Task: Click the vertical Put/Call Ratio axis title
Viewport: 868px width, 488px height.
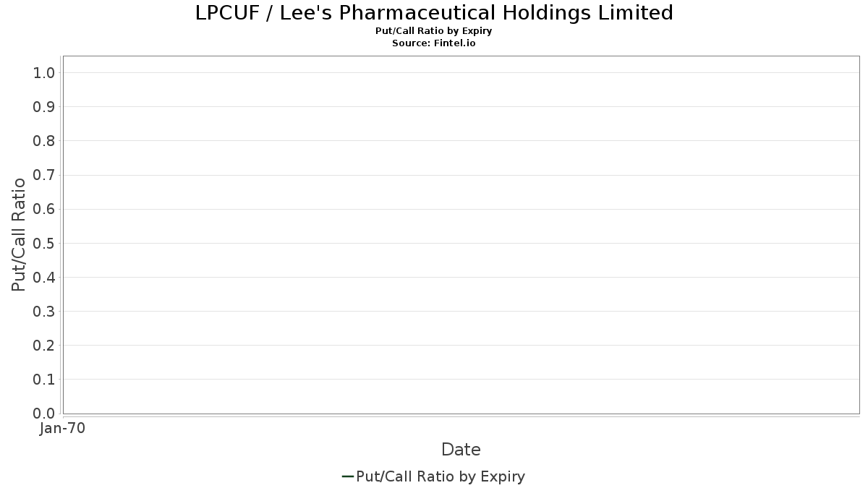Action: click(19, 234)
